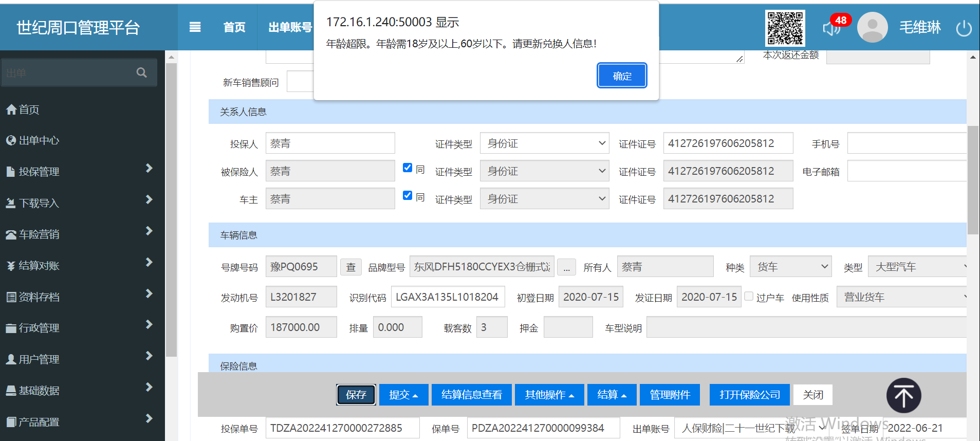Click the sidebar search magnifier icon
This screenshot has height=441, width=980.
[x=142, y=72]
